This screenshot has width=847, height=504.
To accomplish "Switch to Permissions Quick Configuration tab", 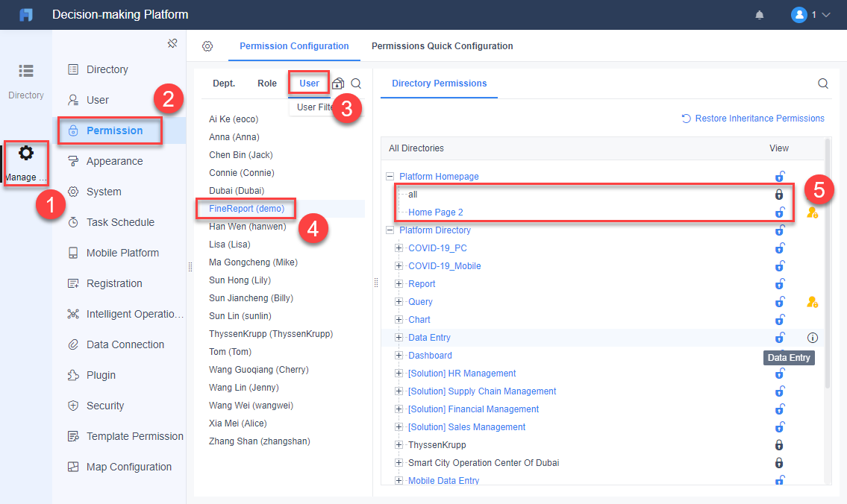I will [x=442, y=46].
